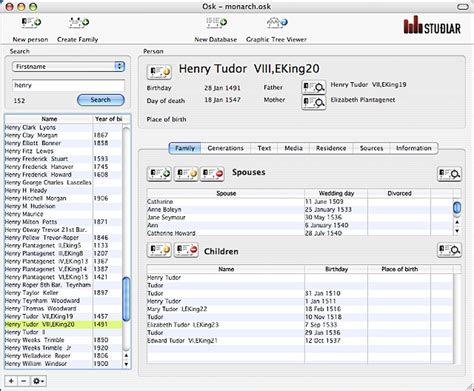This screenshot has width=474, height=391.
Task: Look up the Mother record icon
Action: tap(314, 103)
